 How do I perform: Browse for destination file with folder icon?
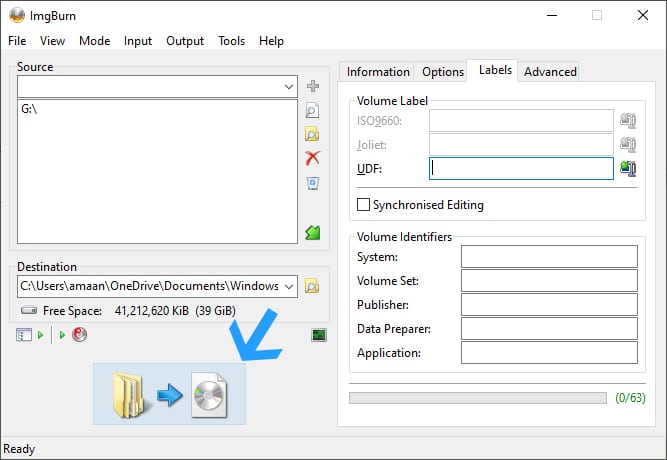(312, 286)
